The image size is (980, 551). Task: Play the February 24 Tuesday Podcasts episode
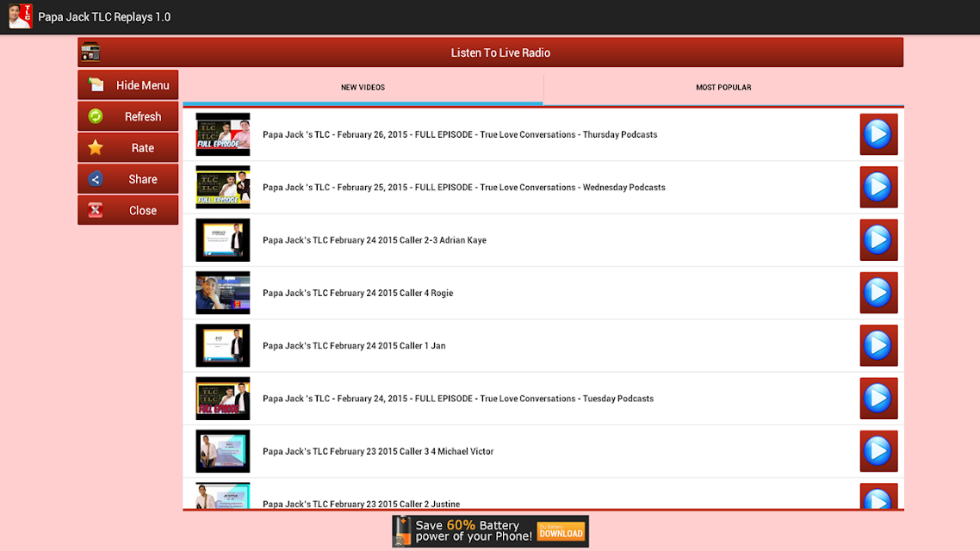[878, 398]
